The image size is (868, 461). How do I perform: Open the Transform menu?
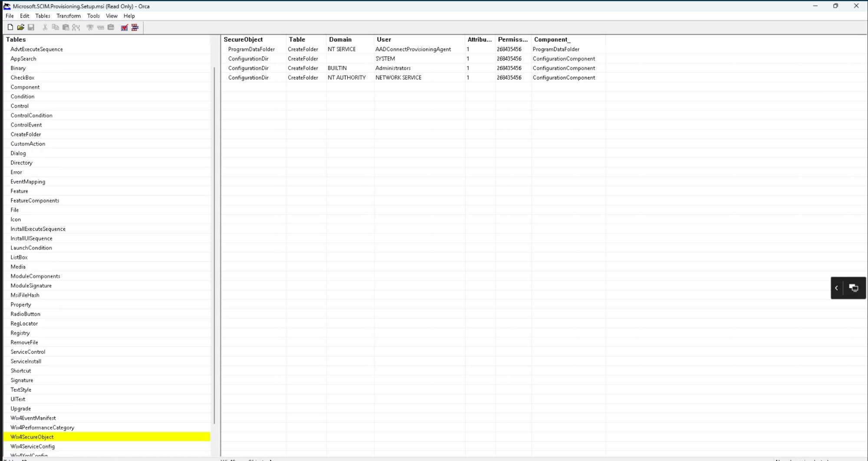[x=69, y=16]
